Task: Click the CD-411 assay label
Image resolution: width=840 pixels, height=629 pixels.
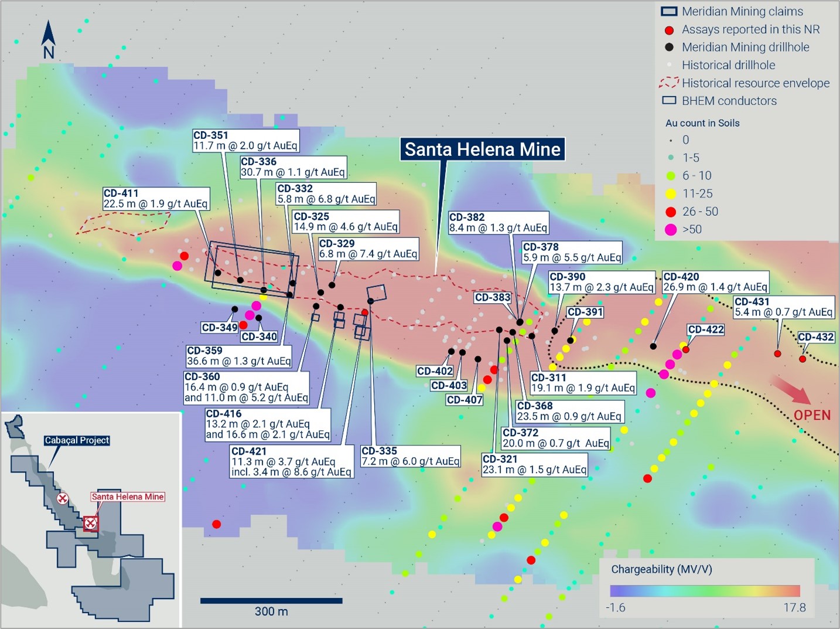Action: tap(156, 198)
